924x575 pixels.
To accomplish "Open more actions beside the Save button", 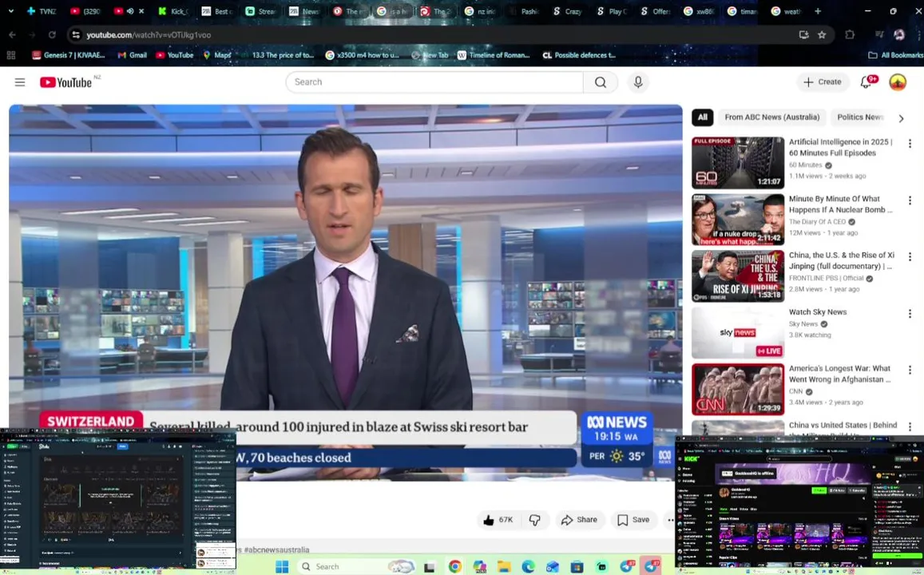I will 670,520.
